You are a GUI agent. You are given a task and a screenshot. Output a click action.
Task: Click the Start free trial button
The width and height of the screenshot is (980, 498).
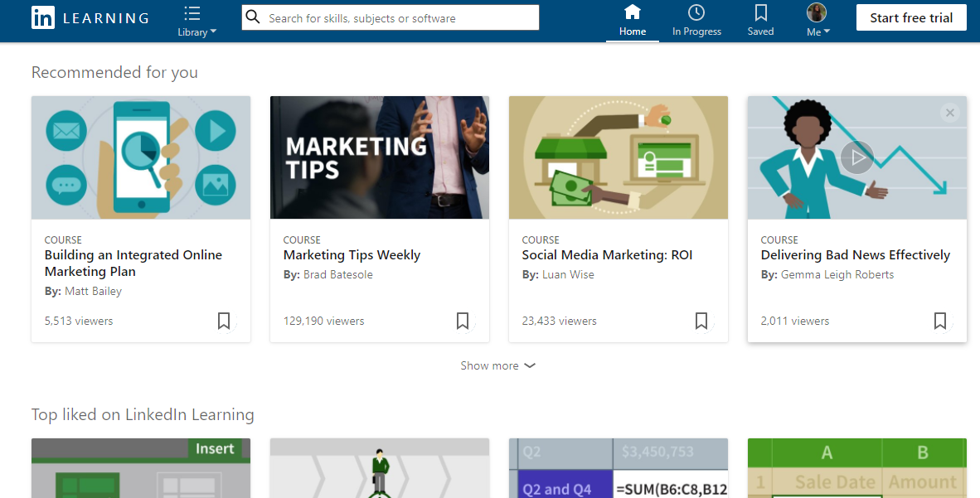click(x=911, y=18)
